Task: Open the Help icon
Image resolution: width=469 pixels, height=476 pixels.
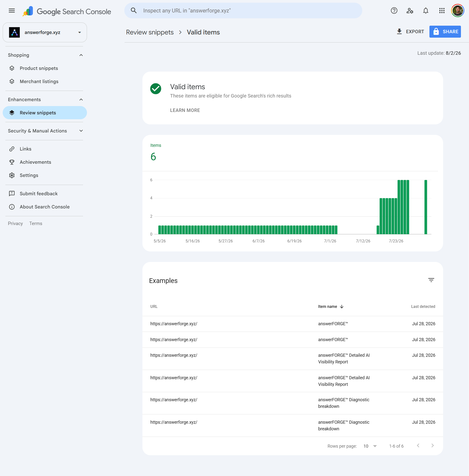Action: (394, 11)
